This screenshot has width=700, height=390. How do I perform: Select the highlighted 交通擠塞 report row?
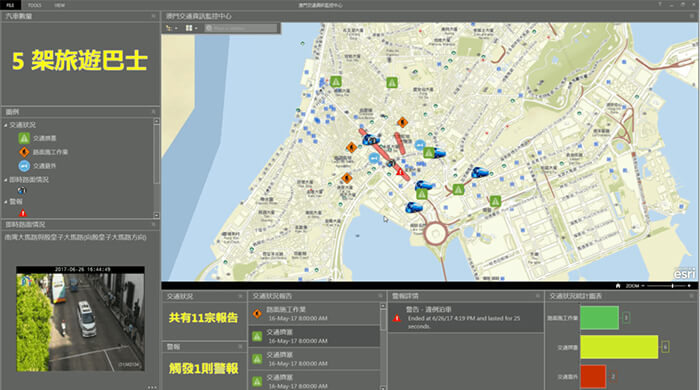point(314,336)
